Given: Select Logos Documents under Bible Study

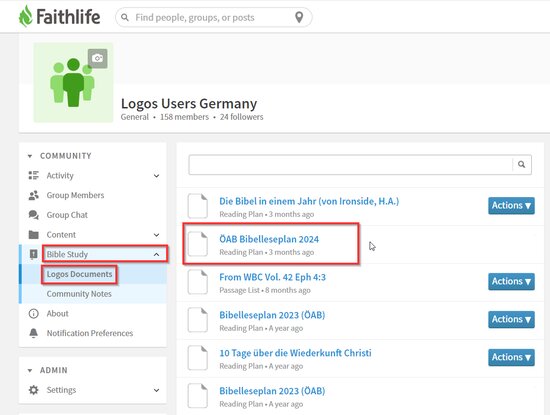Looking at the screenshot, I should (x=79, y=274).
